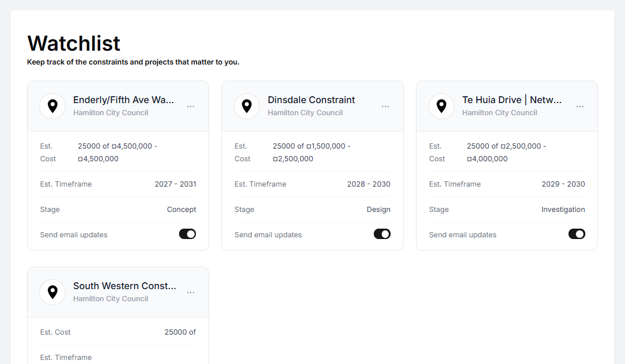Click the Concept stage value on Enderly card
The height and width of the screenshot is (364, 625).
click(x=181, y=210)
